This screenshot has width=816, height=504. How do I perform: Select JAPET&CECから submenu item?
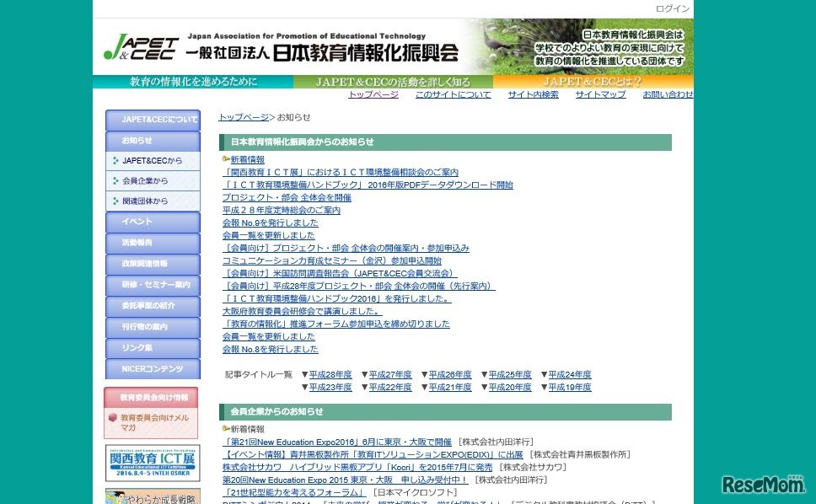[x=152, y=160]
